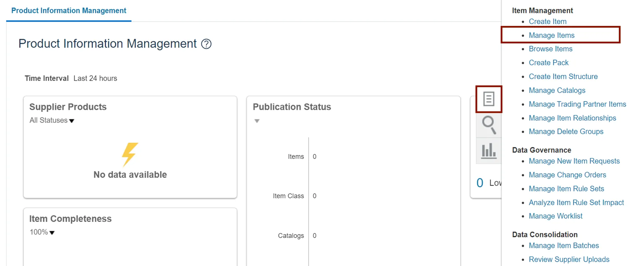Screen dimensions: 644x266
Task: Open the Tasks panel icon
Action: point(488,99)
